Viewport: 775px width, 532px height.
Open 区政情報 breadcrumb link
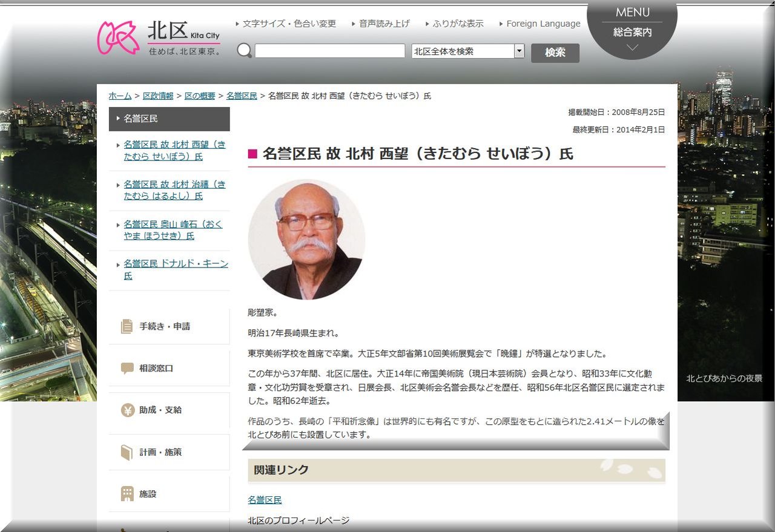158,96
